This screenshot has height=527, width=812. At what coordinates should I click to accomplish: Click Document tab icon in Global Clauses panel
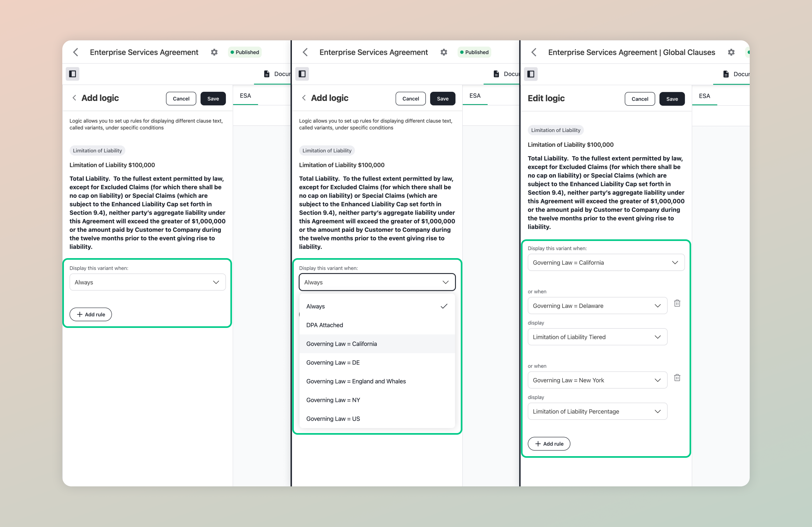(x=726, y=74)
